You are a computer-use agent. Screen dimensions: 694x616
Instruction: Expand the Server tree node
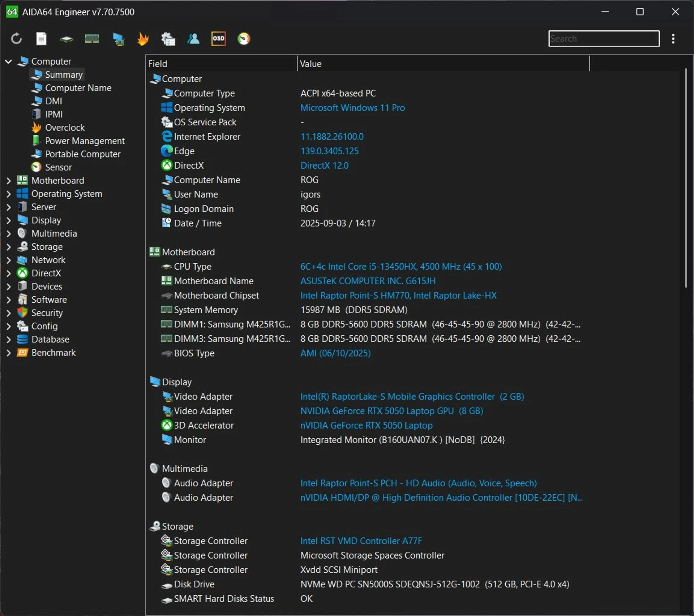pos(8,207)
